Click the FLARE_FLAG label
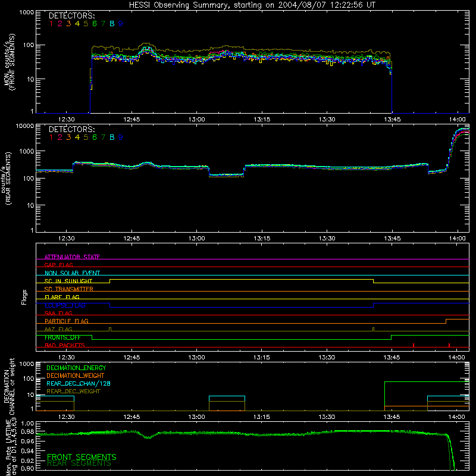Viewport: 476px width, 476px height. point(62,297)
